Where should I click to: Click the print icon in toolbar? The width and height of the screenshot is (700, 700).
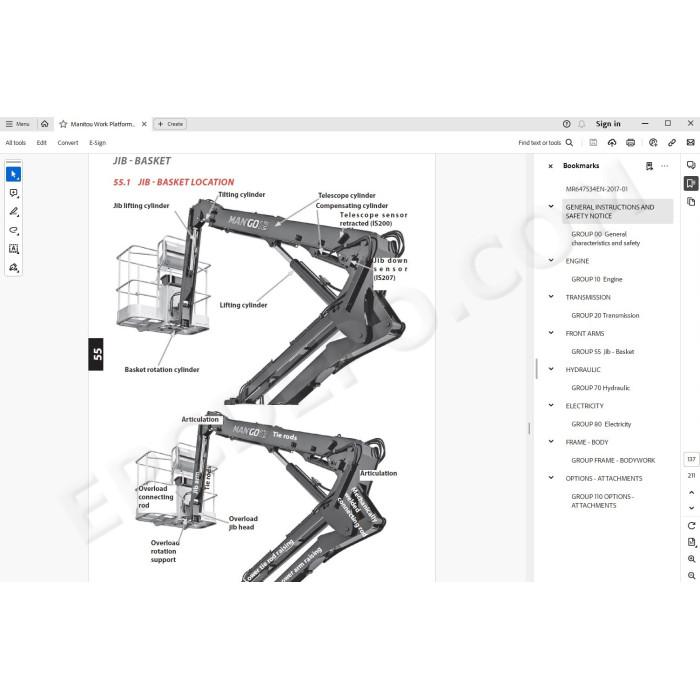[x=630, y=143]
